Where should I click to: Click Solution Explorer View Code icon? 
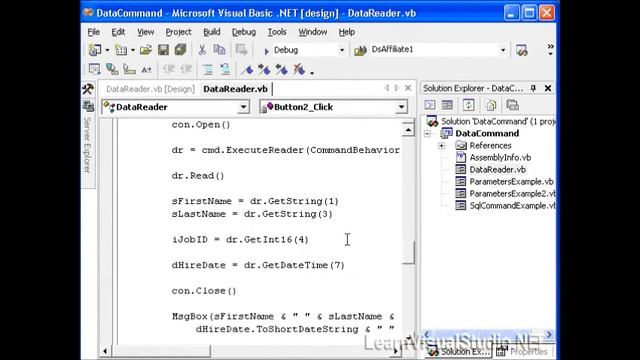[x=430, y=105]
